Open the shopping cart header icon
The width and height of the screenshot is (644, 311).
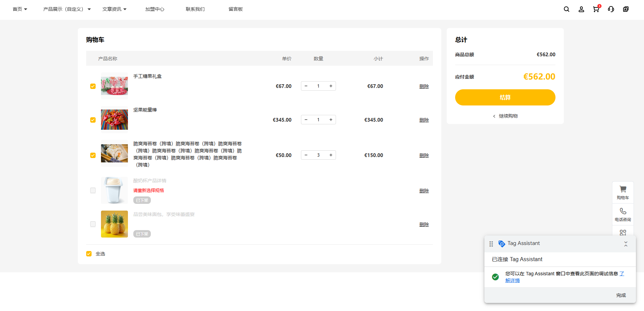pyautogui.click(x=596, y=9)
